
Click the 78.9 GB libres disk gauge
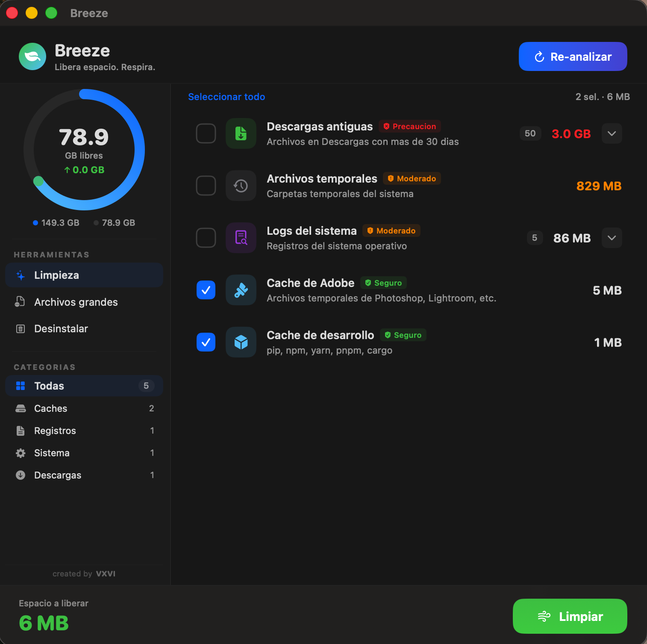[84, 150]
